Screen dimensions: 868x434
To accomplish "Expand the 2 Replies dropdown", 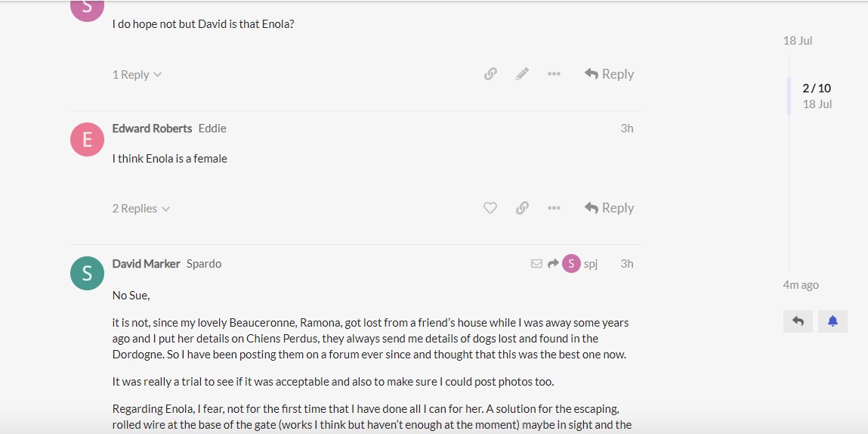I will pyautogui.click(x=141, y=209).
